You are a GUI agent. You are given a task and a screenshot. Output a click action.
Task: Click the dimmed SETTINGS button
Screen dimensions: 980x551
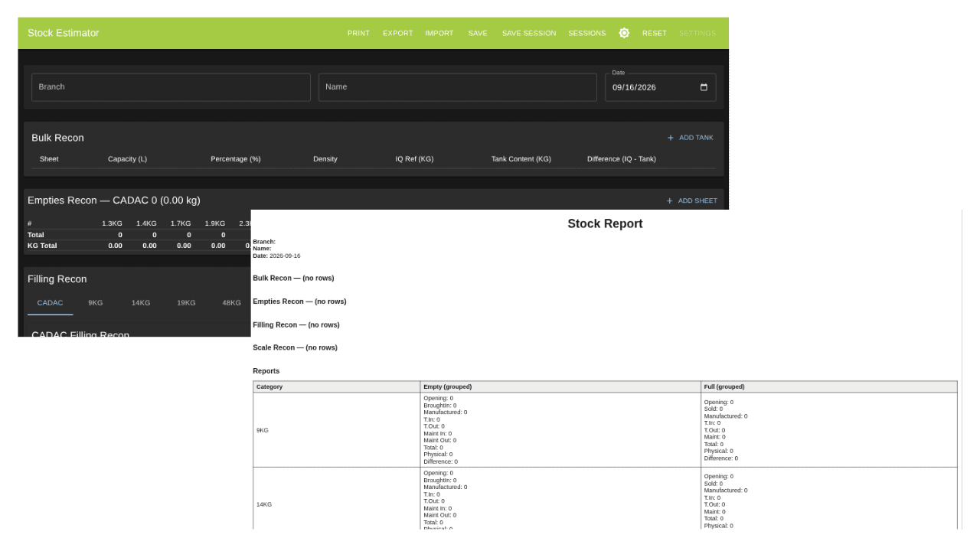(697, 33)
